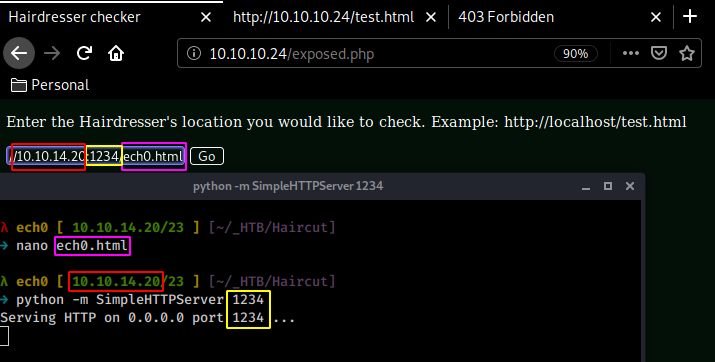This screenshot has width=715, height=362.
Task: Focus the Hairdresser location input field
Action: (96, 156)
